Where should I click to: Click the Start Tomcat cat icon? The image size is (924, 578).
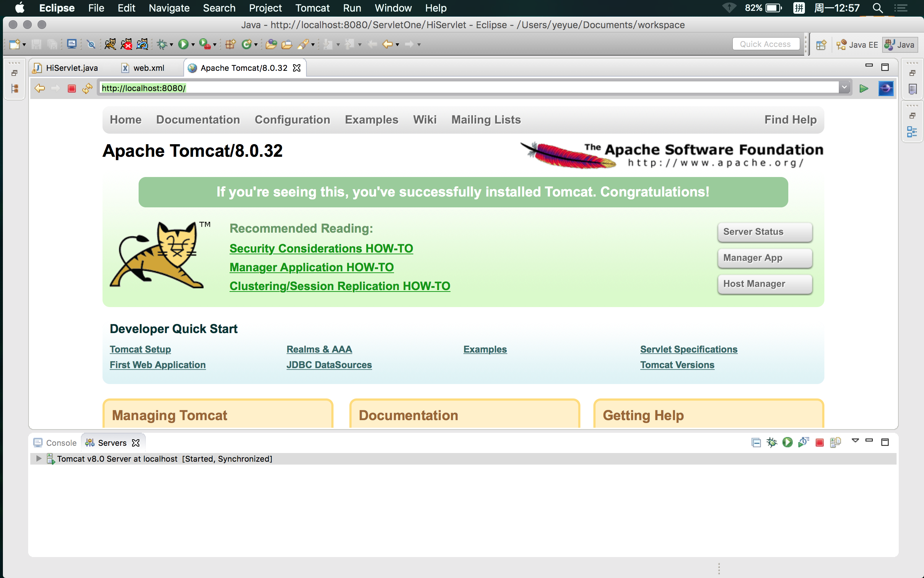point(110,44)
